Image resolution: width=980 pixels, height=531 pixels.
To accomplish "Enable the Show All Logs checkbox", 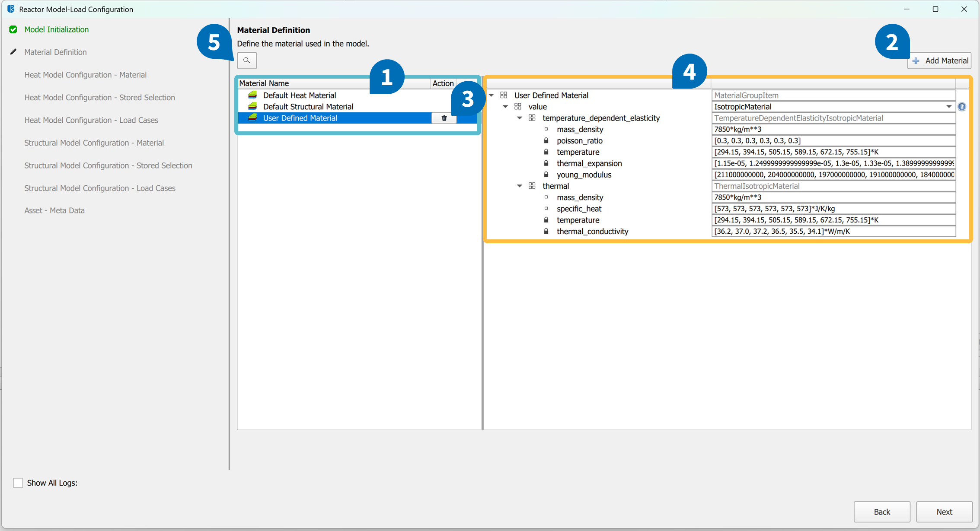I will [18, 483].
